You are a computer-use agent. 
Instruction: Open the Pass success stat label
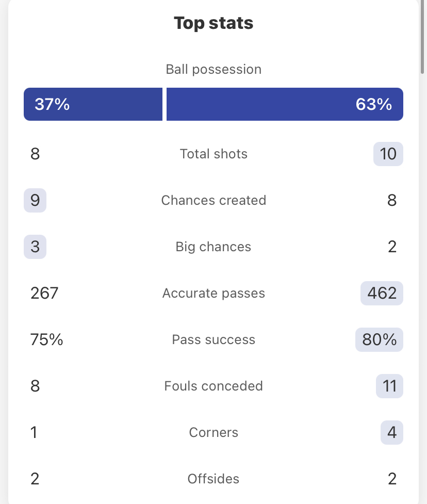[x=213, y=339]
